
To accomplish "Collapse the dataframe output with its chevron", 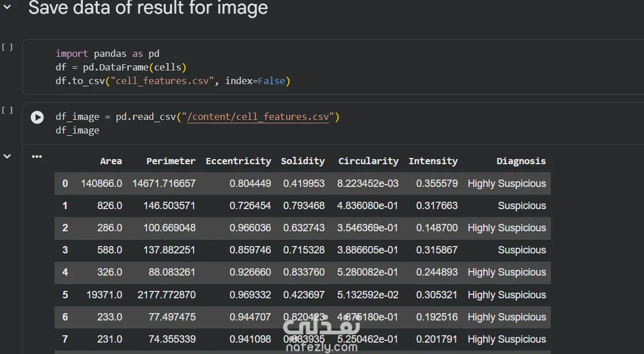I will pyautogui.click(x=7, y=156).
